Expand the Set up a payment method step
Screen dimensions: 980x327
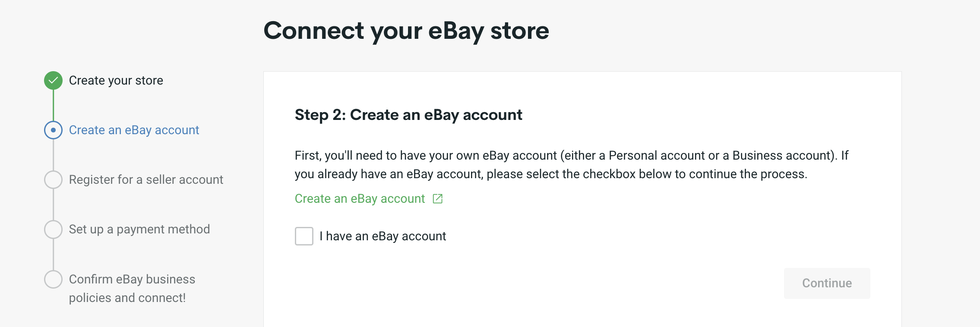[139, 229]
